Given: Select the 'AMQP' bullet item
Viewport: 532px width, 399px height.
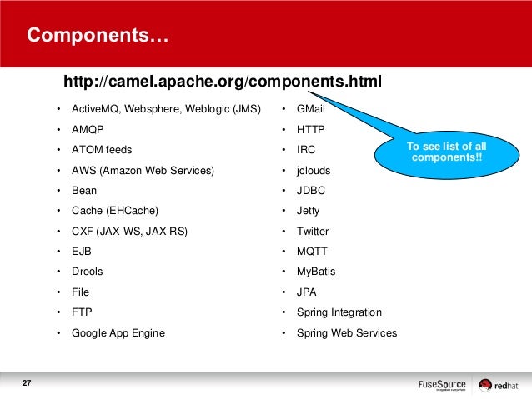Looking at the screenshot, I should [x=88, y=129].
